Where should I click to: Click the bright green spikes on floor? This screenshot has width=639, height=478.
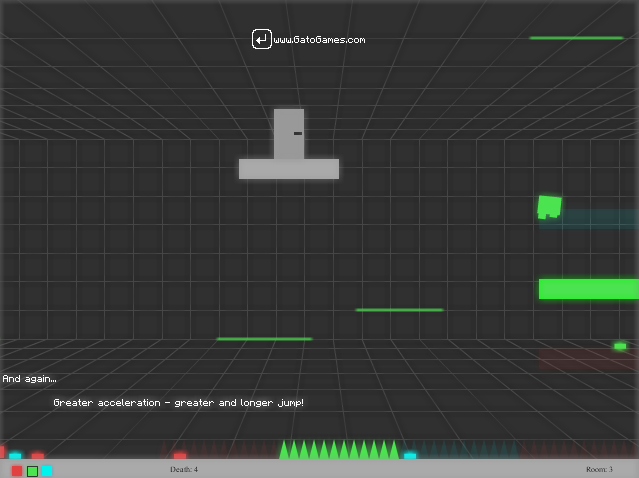(x=339, y=449)
